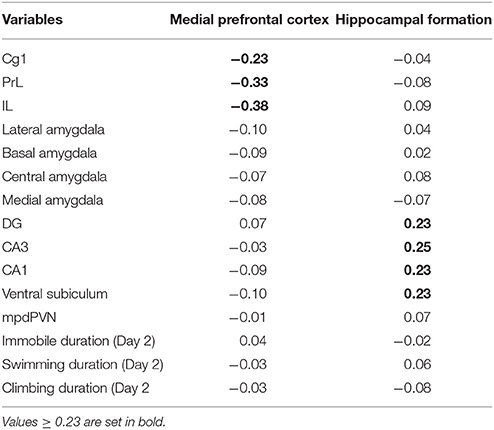The width and height of the screenshot is (494, 430).
Task: Click Immobile duration (Day 2) label
Action: [x=79, y=342]
